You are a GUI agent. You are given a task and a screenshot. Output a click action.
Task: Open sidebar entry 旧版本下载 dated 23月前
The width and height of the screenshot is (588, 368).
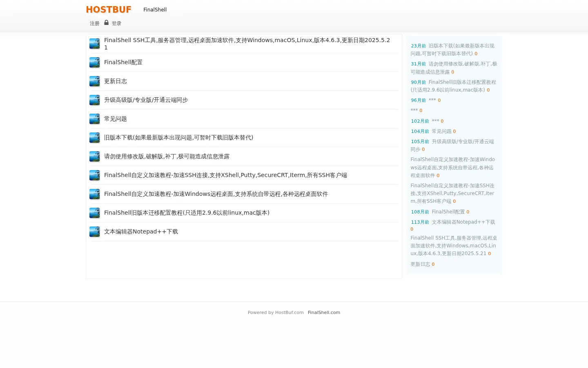[452, 49]
